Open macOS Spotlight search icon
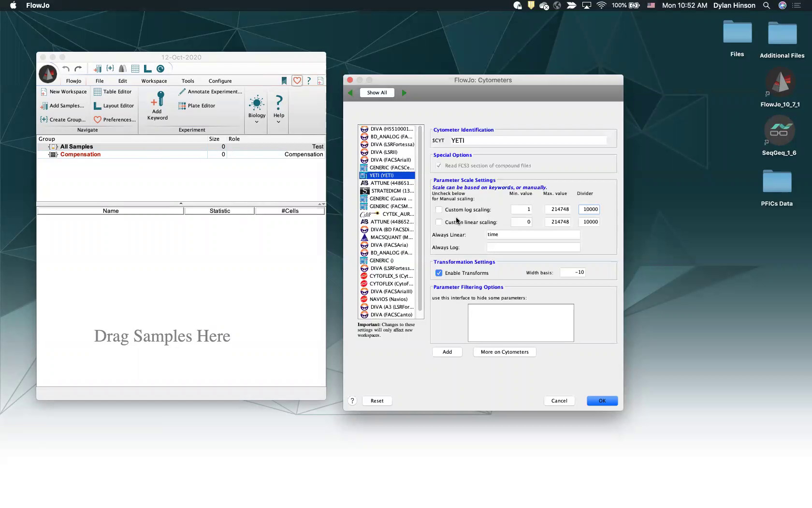 coord(767,6)
